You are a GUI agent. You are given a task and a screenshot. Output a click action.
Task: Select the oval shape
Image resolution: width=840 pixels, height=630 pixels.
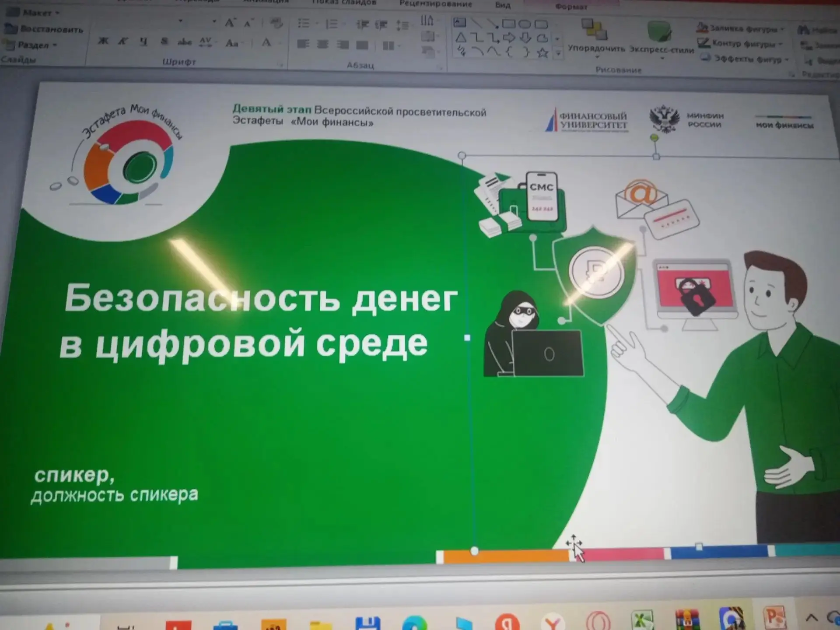[x=525, y=24]
